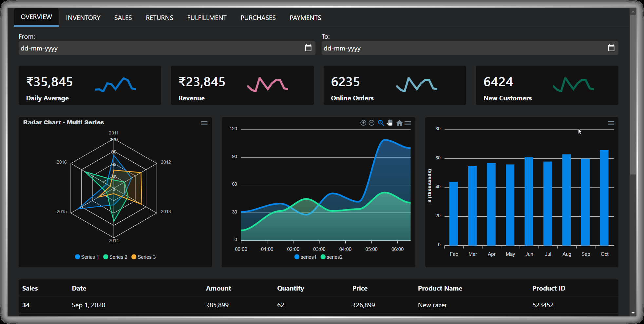Open the To date picker calendar
Screen dimensions: 644x324
[x=611, y=48]
